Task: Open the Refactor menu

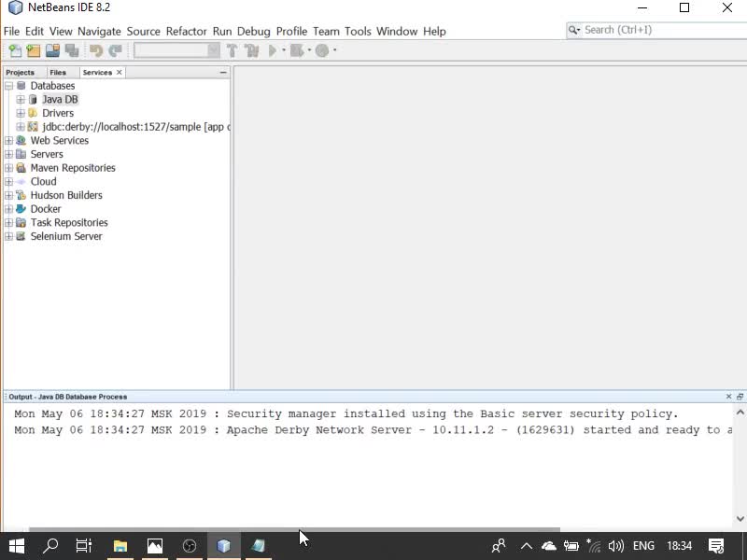Action: coord(186,32)
